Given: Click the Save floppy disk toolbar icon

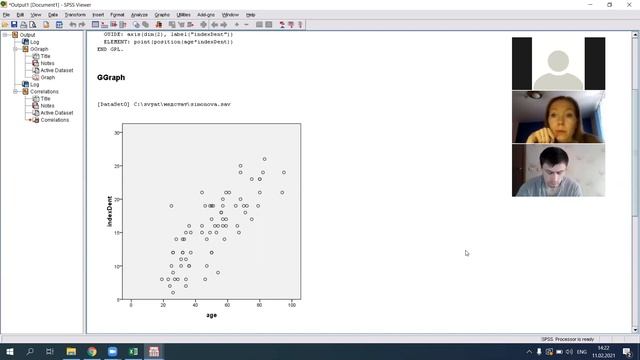Looking at the screenshot, I should pyautogui.click(x=14, y=24).
